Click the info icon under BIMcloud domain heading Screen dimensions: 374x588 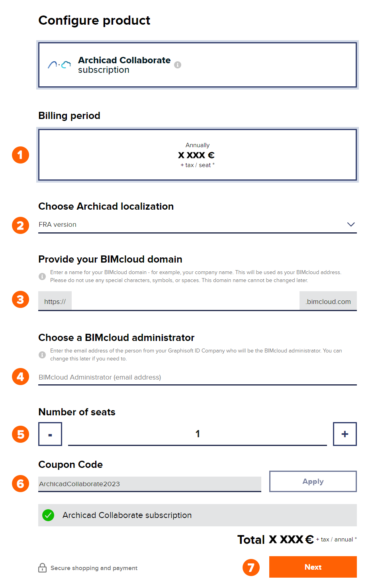(42, 276)
